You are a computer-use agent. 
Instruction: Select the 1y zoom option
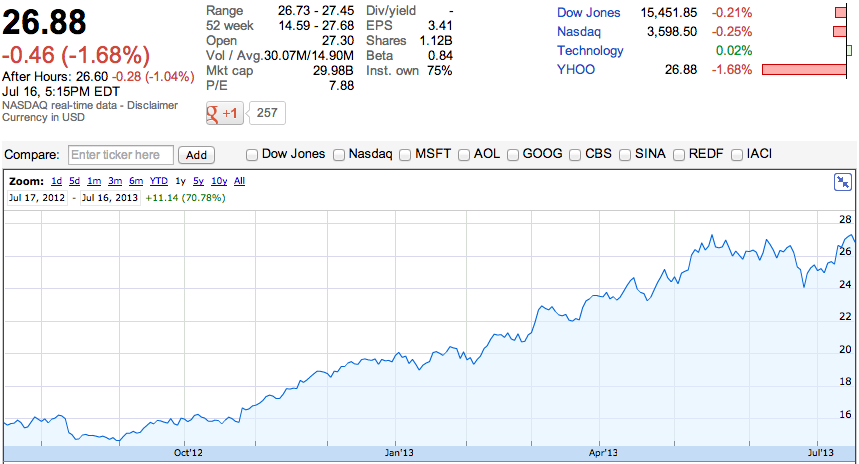[x=180, y=181]
